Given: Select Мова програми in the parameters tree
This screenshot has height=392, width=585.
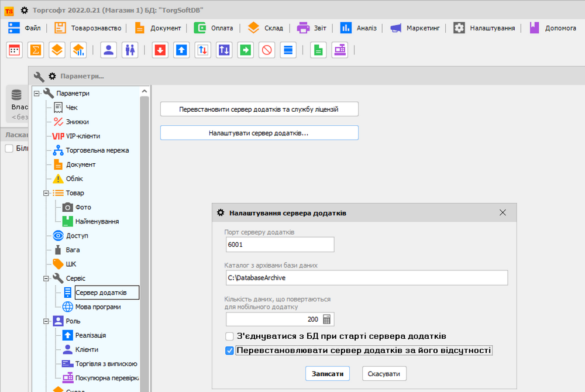Looking at the screenshot, I should tap(98, 307).
